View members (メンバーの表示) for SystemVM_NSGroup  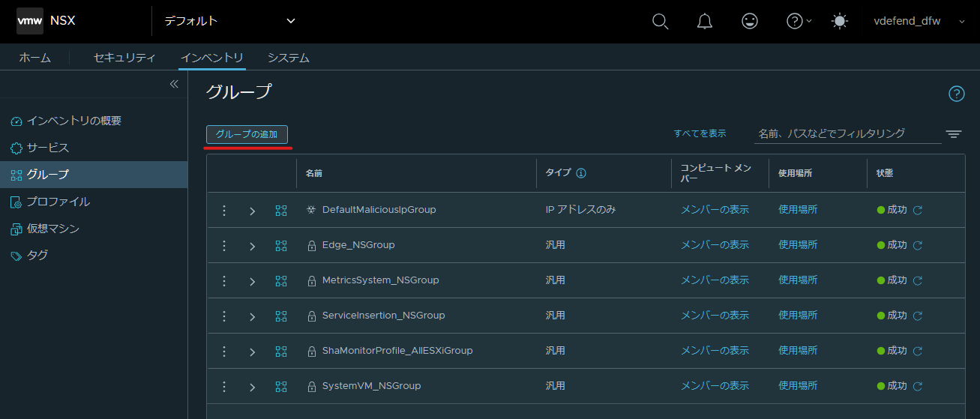(x=715, y=386)
